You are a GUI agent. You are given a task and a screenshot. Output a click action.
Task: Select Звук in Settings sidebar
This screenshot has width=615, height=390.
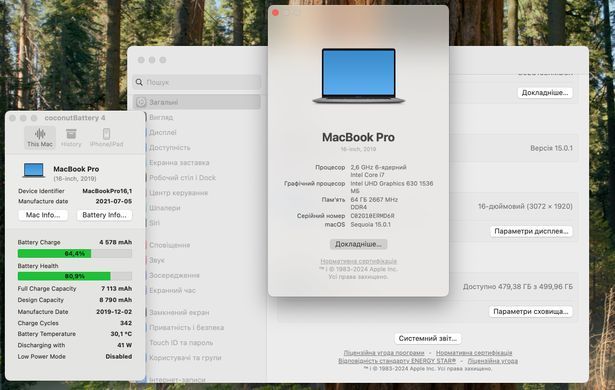point(156,260)
